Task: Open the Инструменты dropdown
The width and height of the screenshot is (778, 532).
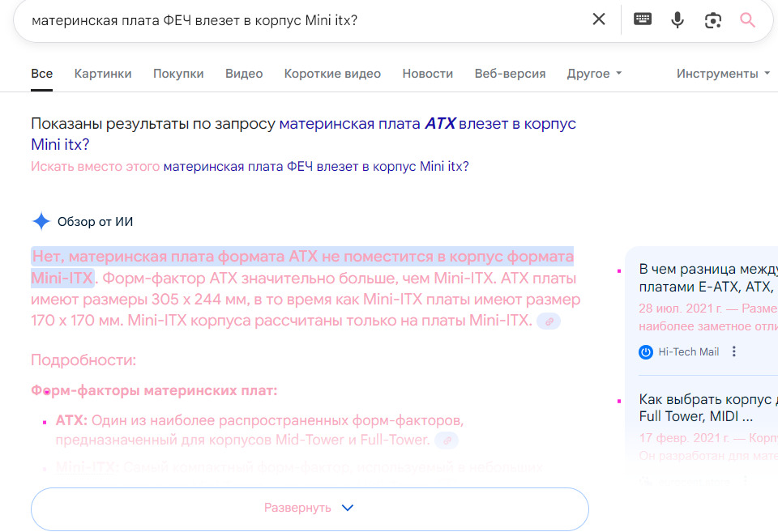Action: pos(723,74)
